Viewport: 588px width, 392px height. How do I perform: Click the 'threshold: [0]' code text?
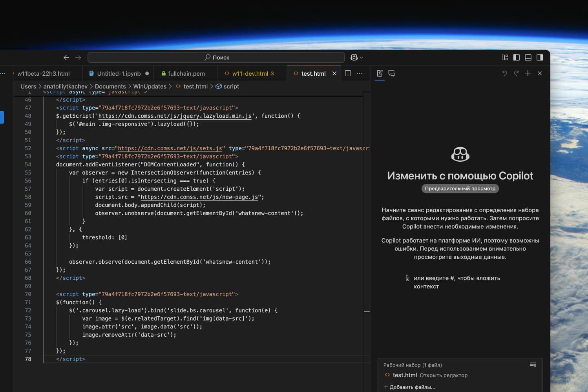(104, 237)
